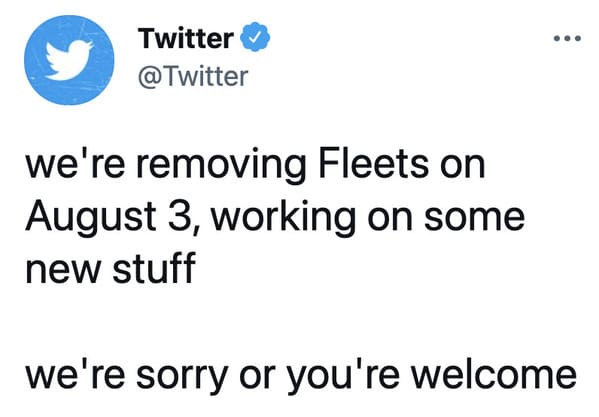Viewport: 599px width, 417px height.
Task: Click the blue verified checkmark badge
Action: click(x=255, y=37)
